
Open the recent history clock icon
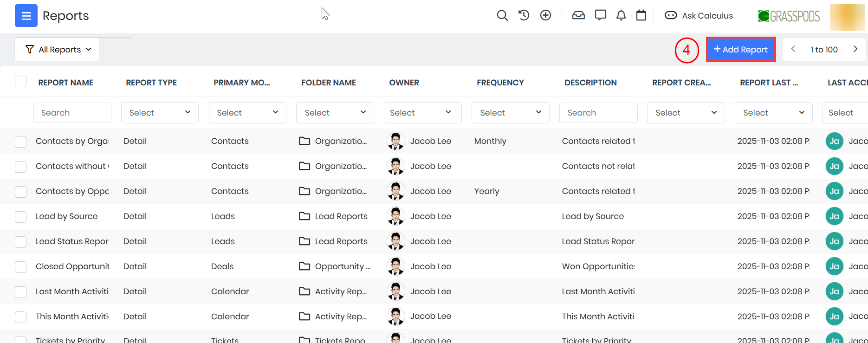click(524, 15)
